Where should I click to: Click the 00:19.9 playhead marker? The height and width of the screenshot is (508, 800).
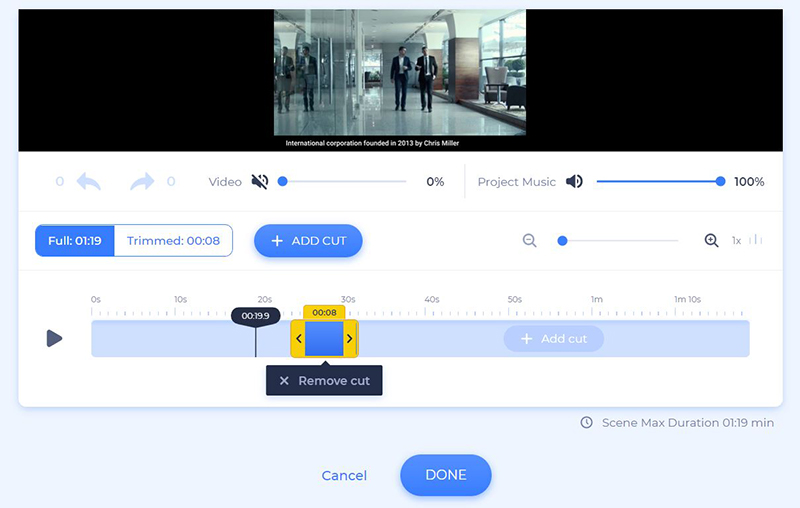(256, 316)
